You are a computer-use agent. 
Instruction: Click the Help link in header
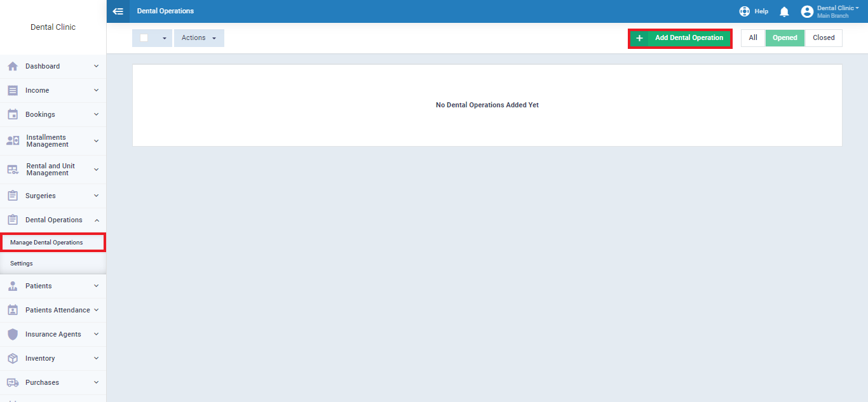coord(761,11)
